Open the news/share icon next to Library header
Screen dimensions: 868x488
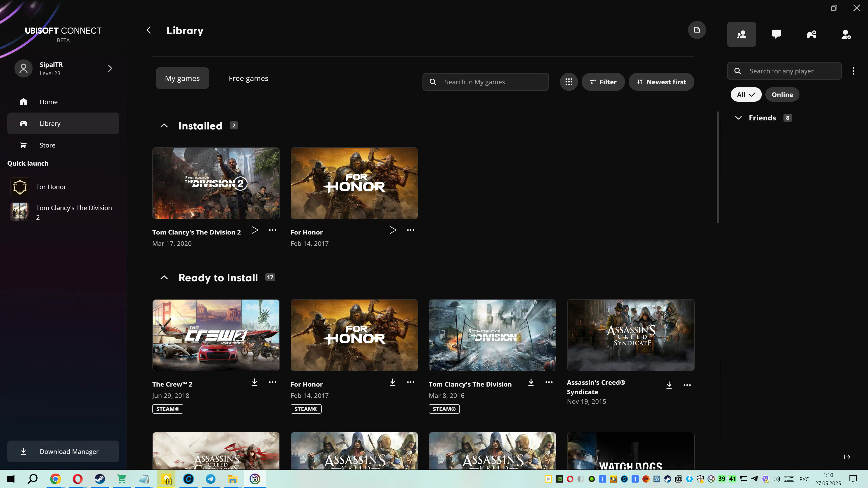(x=697, y=30)
